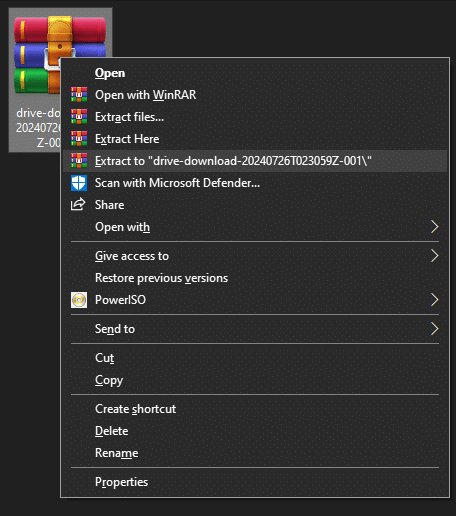Scan with Microsoft Defender
Image resolution: width=456 pixels, height=516 pixels.
(x=255, y=183)
